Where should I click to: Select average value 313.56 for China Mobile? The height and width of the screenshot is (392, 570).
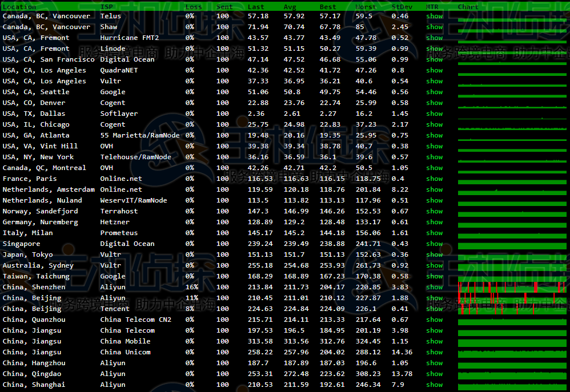click(x=296, y=341)
